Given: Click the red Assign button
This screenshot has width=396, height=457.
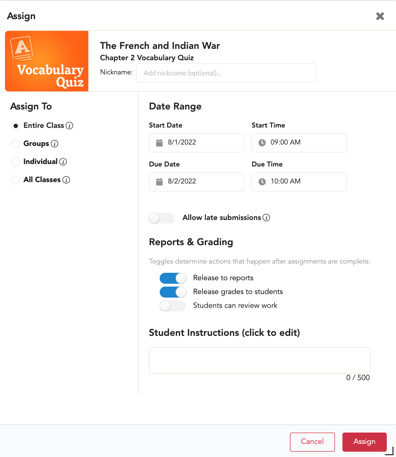Looking at the screenshot, I should pyautogui.click(x=364, y=442).
